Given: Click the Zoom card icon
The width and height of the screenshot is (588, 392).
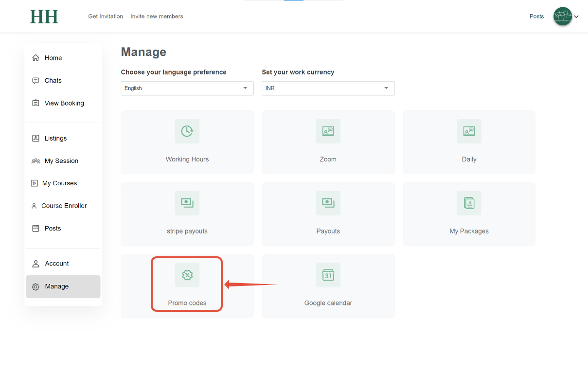Looking at the screenshot, I should (328, 131).
